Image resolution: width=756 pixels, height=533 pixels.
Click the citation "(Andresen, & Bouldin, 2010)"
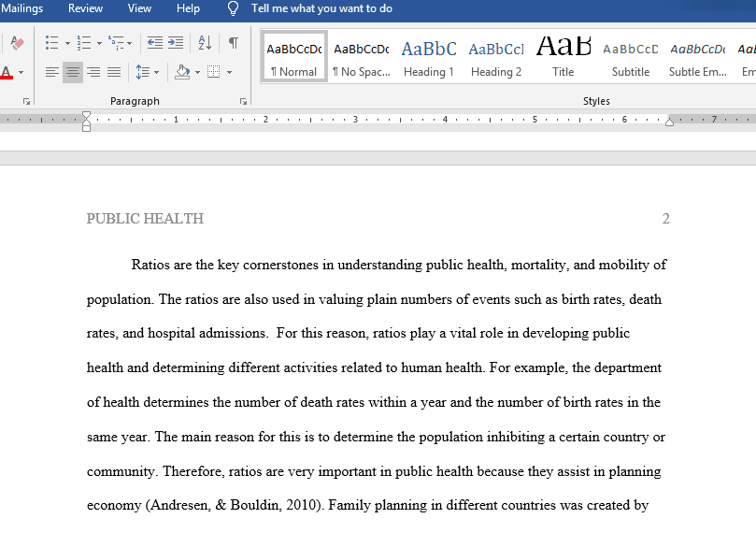click(235, 505)
